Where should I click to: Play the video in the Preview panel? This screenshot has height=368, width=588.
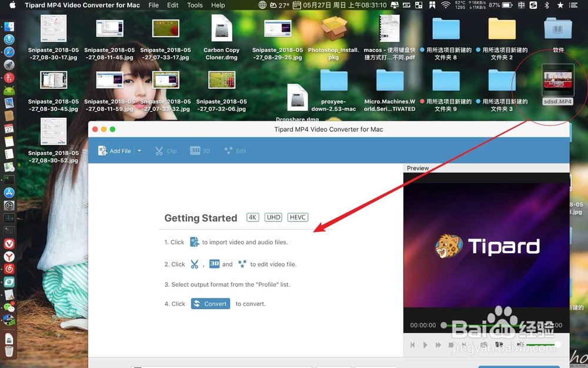tap(425, 344)
